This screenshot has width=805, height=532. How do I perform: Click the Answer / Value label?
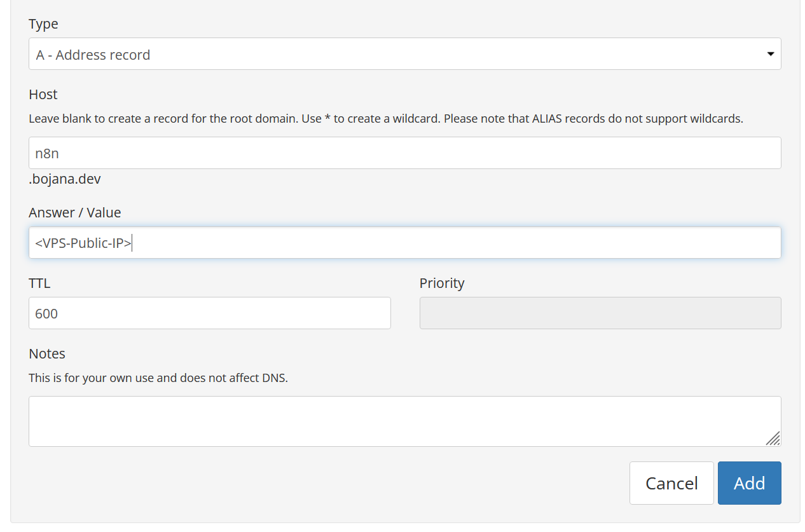74,212
